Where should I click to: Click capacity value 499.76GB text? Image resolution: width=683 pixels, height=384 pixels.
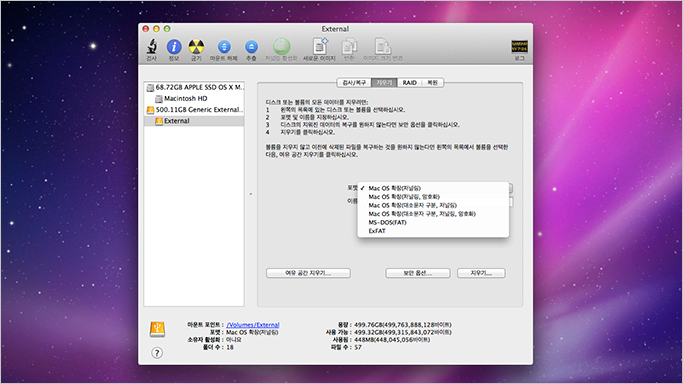click(403, 325)
